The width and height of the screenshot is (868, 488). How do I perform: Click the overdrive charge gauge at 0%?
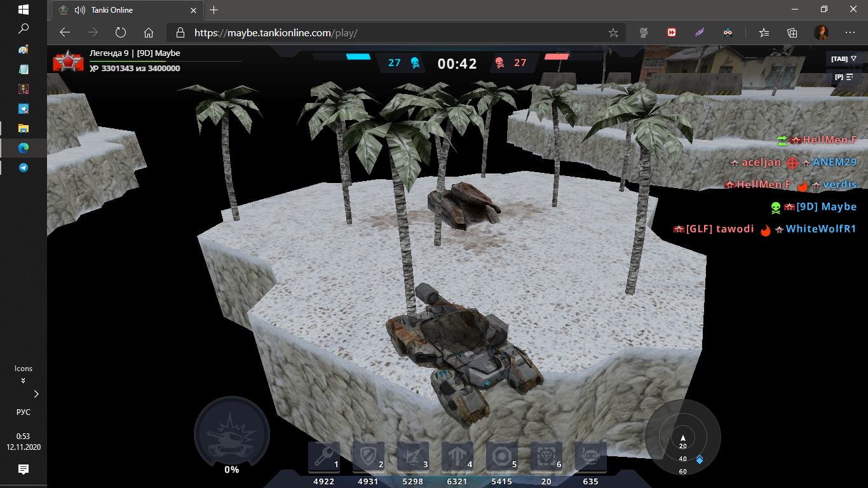point(232,435)
